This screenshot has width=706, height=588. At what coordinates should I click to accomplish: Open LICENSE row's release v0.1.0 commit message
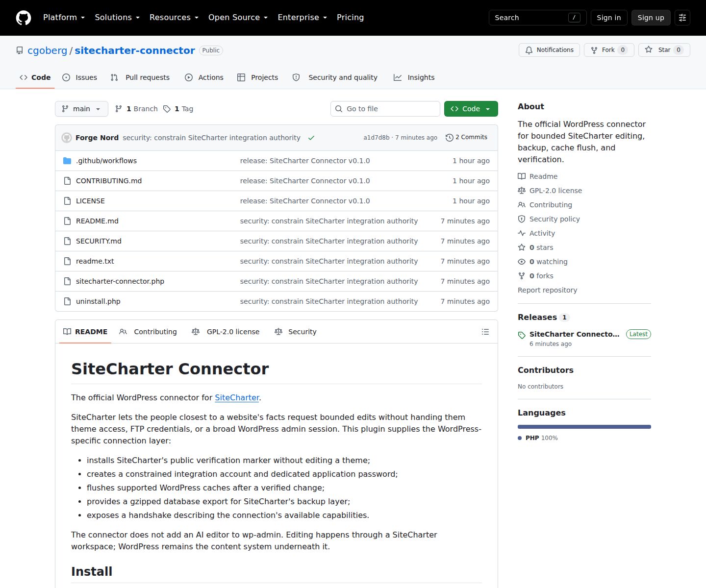tap(305, 201)
